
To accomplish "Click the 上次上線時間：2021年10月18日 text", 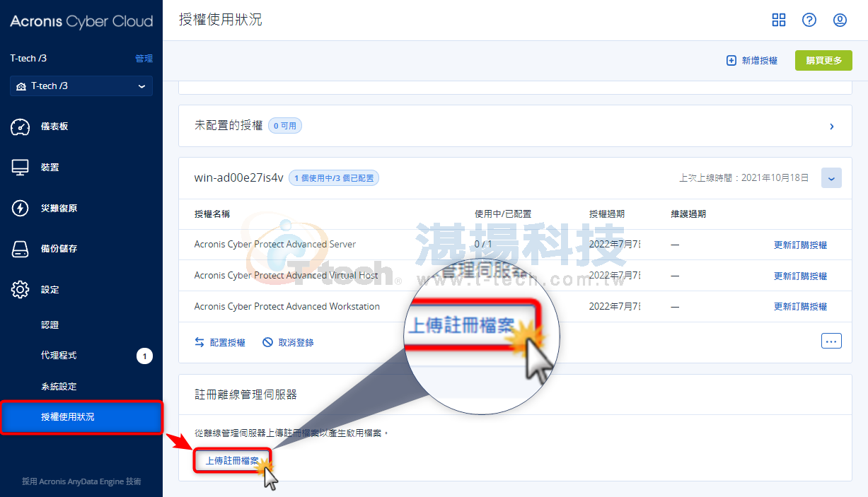I will click(743, 178).
